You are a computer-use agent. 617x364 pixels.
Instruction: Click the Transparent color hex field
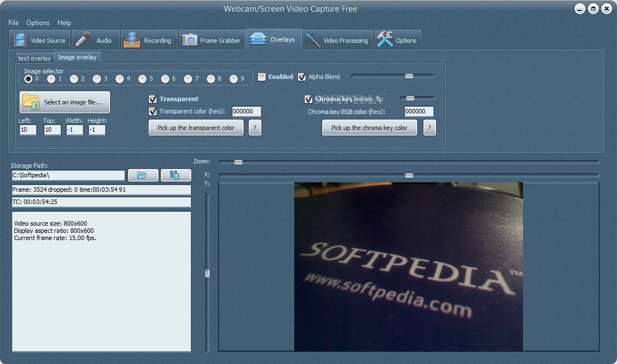pos(246,111)
